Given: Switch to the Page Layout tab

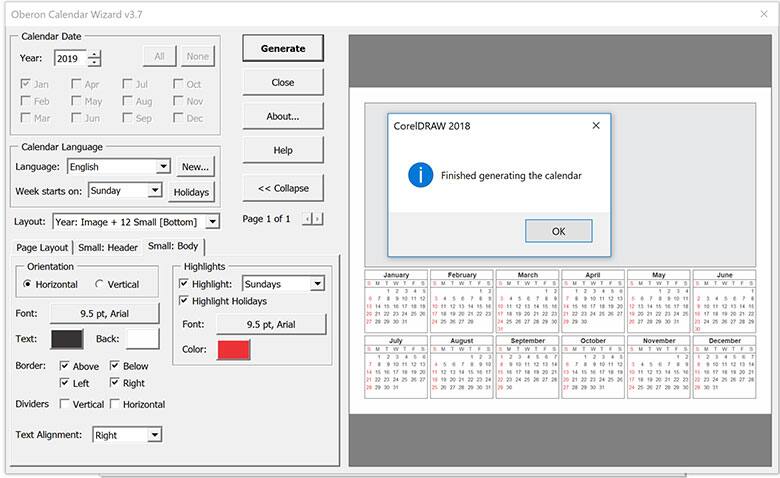Looking at the screenshot, I should 42,247.
